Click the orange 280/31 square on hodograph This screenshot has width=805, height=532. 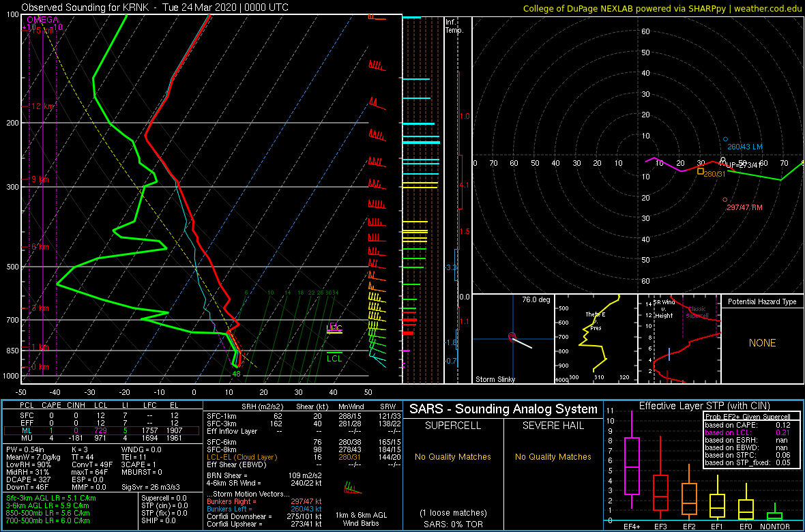point(700,171)
